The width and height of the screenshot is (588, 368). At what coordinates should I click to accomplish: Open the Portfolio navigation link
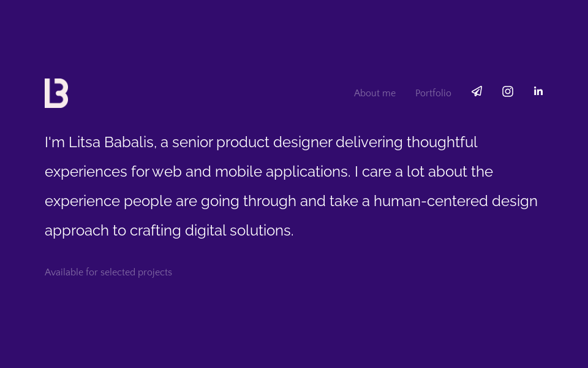tap(433, 93)
